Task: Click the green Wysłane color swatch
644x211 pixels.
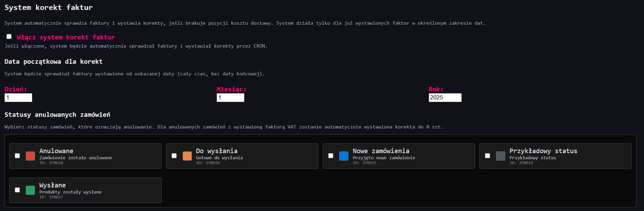Action: pyautogui.click(x=30, y=190)
